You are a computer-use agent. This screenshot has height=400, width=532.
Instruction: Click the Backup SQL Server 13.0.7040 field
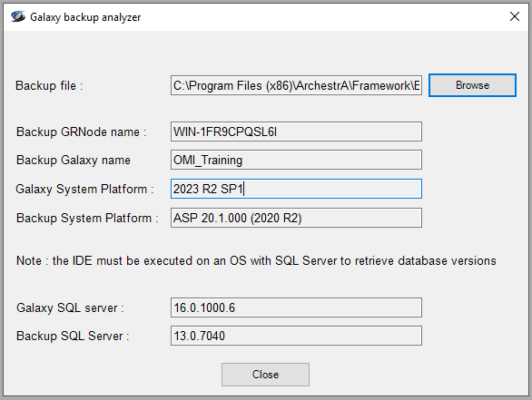pyautogui.click(x=296, y=336)
